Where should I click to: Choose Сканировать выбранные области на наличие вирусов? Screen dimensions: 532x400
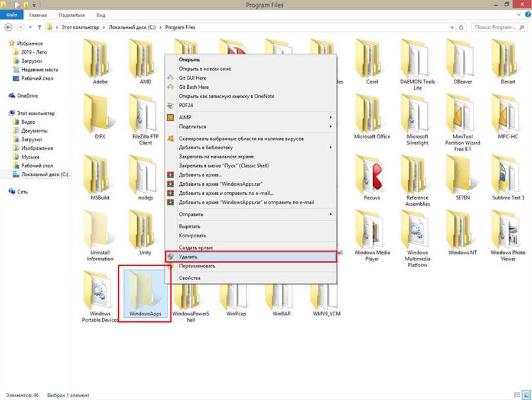pyautogui.click(x=251, y=138)
